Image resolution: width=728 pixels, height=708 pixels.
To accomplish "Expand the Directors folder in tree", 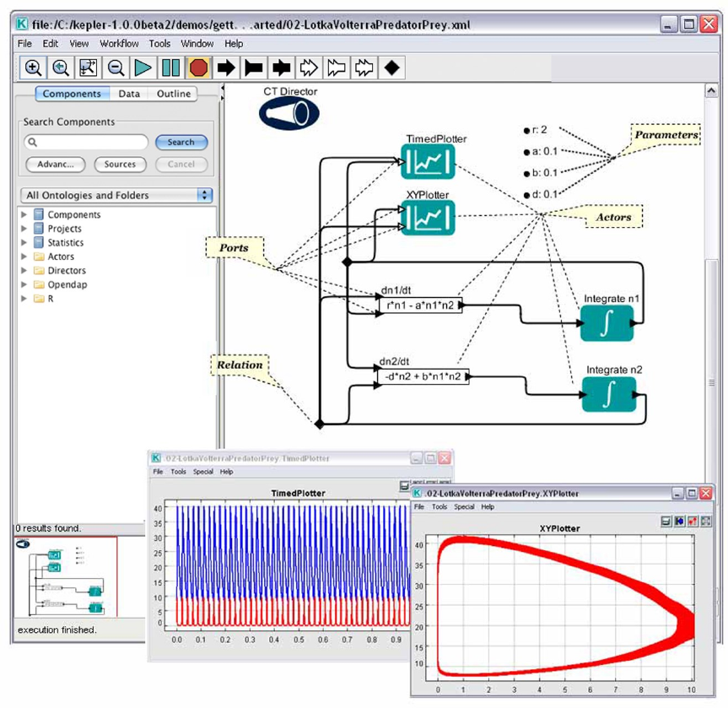I will coord(24,271).
